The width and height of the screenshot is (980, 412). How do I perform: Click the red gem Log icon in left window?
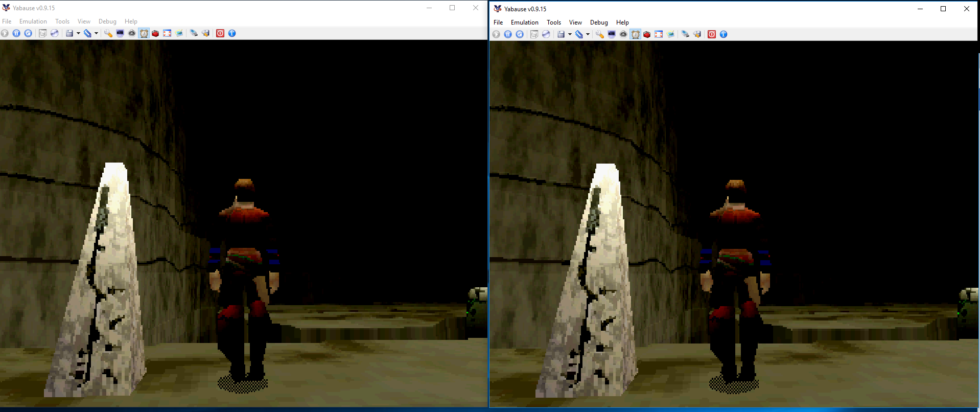(155, 33)
